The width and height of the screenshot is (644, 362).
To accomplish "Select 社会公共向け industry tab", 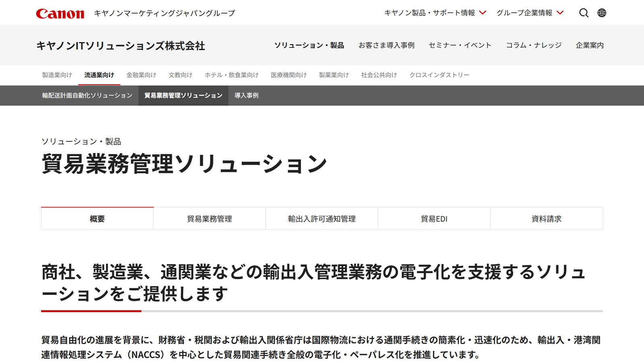I will tap(379, 75).
